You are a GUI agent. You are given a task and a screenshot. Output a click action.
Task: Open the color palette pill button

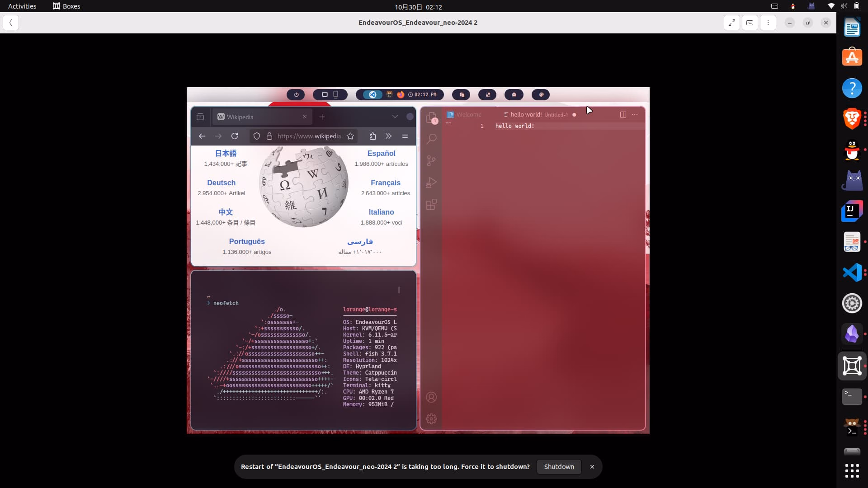541,94
